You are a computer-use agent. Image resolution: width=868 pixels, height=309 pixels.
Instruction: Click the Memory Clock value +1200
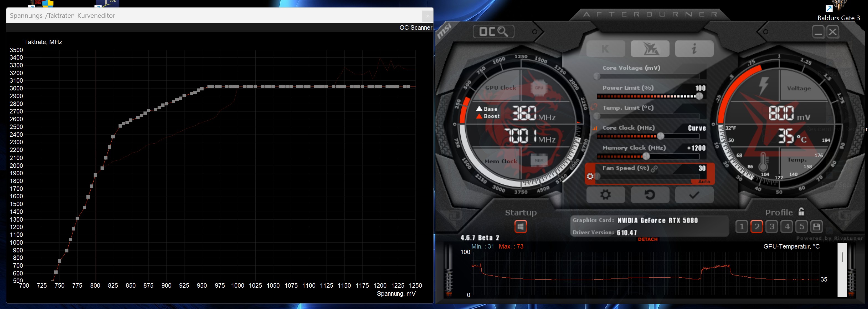[x=696, y=148]
